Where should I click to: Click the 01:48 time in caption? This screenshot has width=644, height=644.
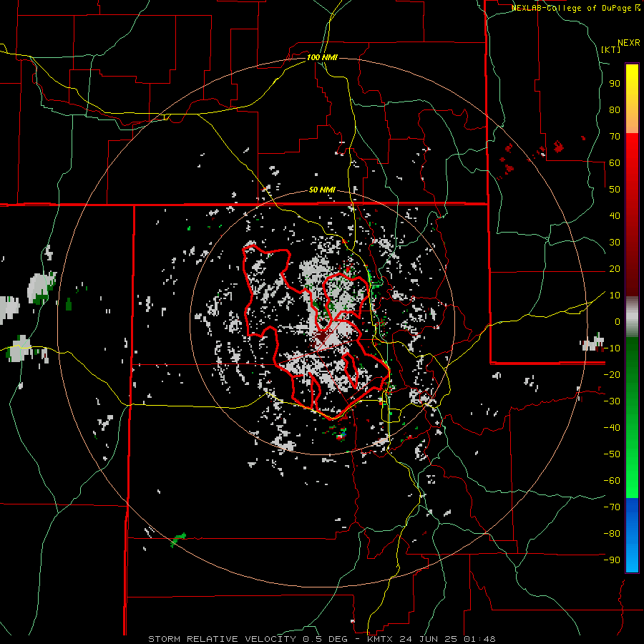(x=479, y=639)
